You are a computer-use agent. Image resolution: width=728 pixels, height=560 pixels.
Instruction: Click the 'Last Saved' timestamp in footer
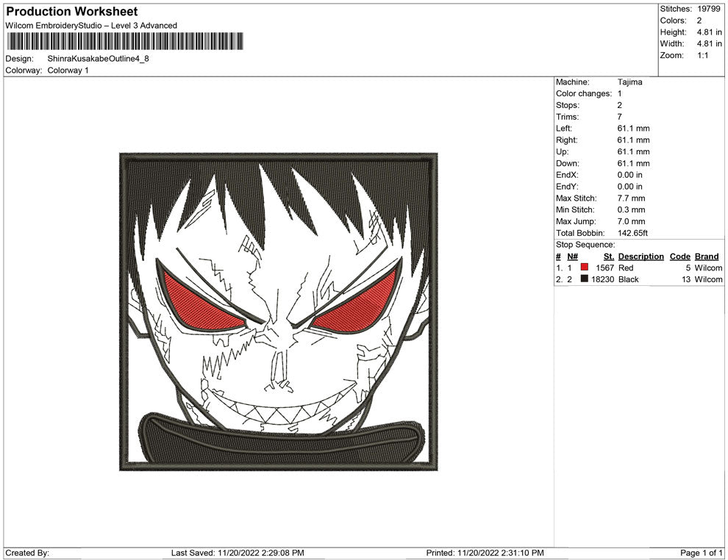(x=238, y=553)
